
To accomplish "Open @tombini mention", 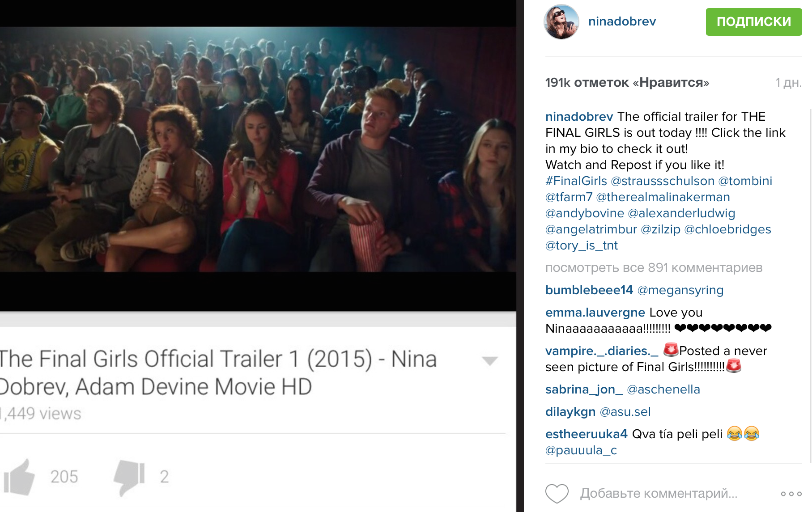I will [745, 181].
